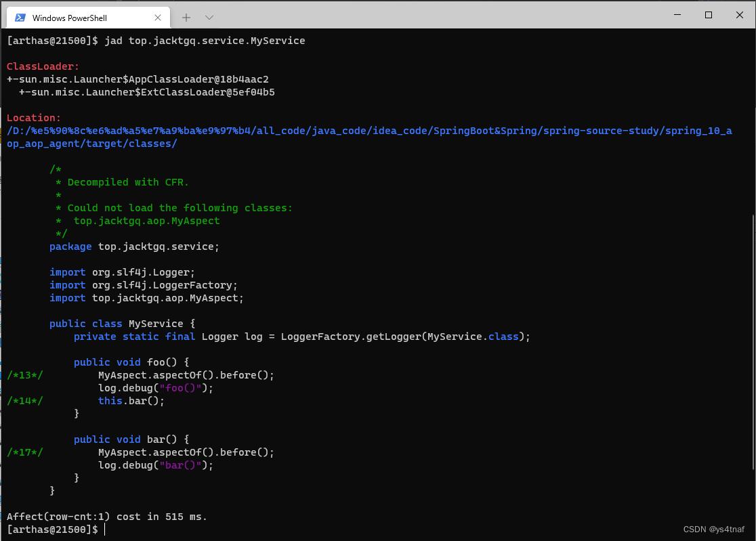Minimize the terminal window

[x=677, y=14]
